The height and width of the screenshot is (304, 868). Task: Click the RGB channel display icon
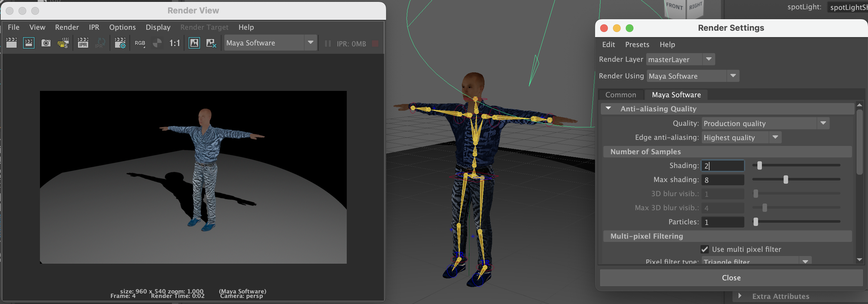pos(140,43)
